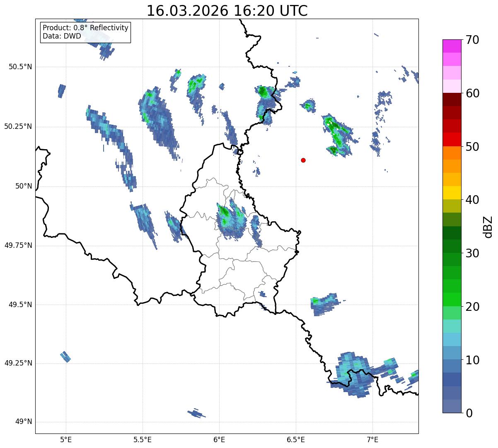Click the 6.5°E longitude label
Viewport: 498px width, 448px height.
[296, 440]
